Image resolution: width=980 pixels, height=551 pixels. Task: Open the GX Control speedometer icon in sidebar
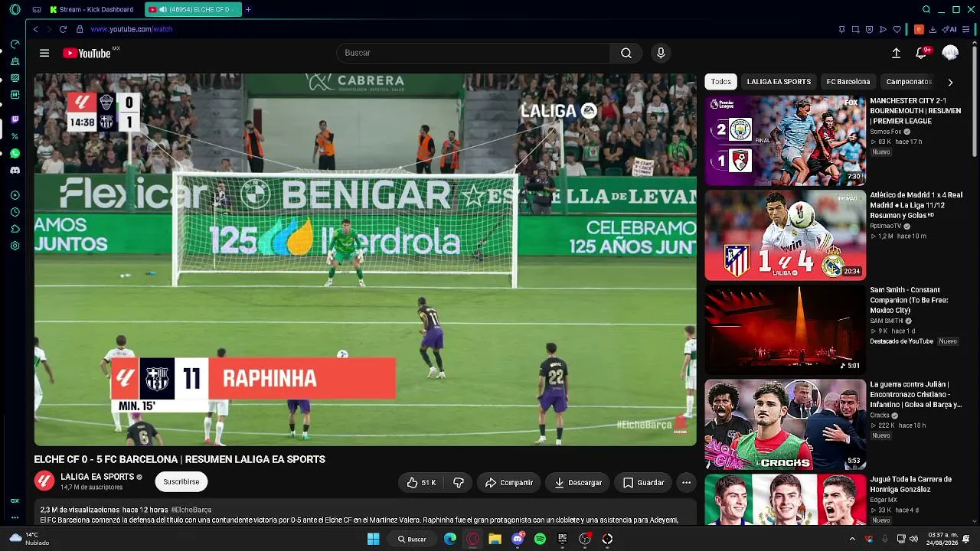pyautogui.click(x=15, y=44)
